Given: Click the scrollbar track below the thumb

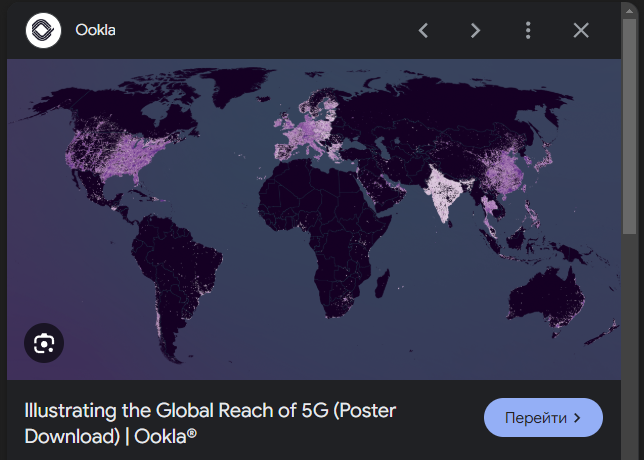Looking at the screenshot, I should tap(629, 347).
